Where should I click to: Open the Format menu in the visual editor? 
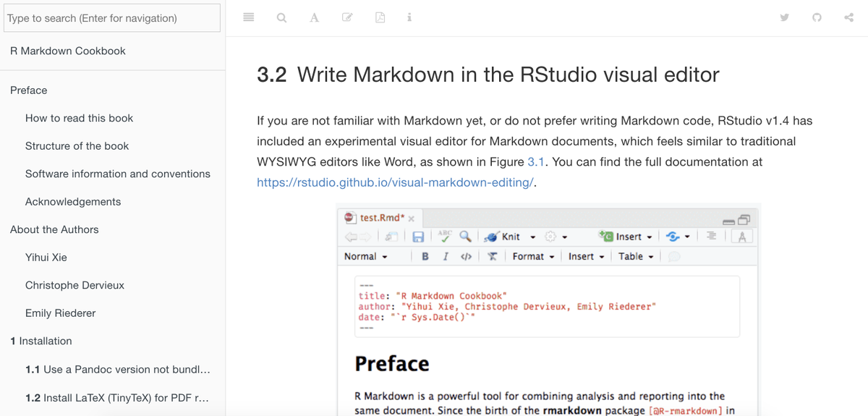tap(533, 256)
